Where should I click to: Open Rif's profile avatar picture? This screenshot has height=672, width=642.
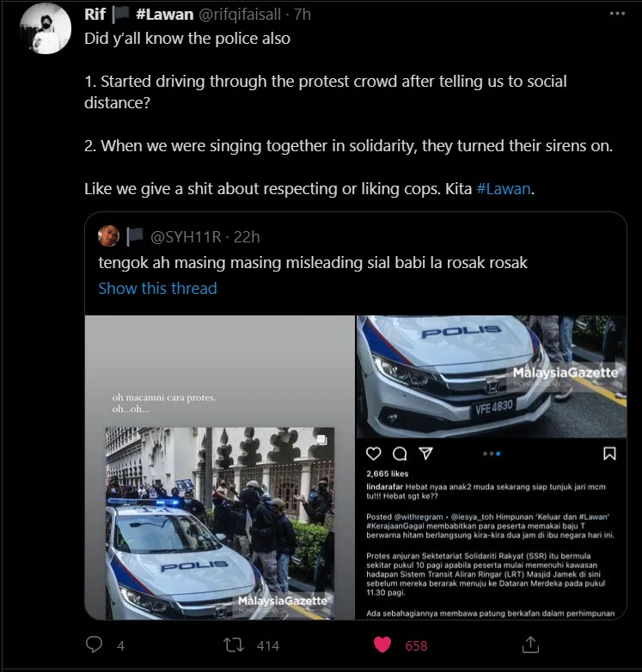coord(44,28)
